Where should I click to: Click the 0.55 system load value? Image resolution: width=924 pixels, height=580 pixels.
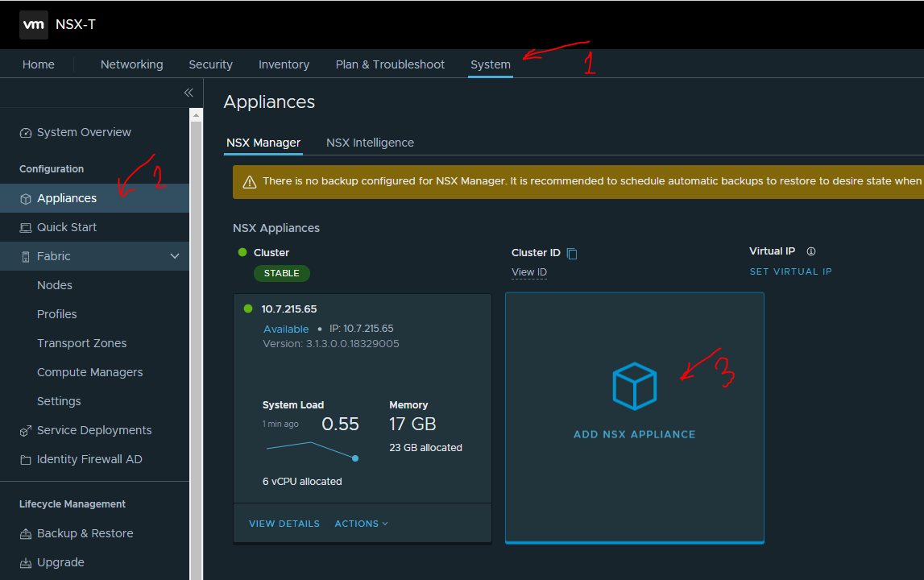(340, 424)
